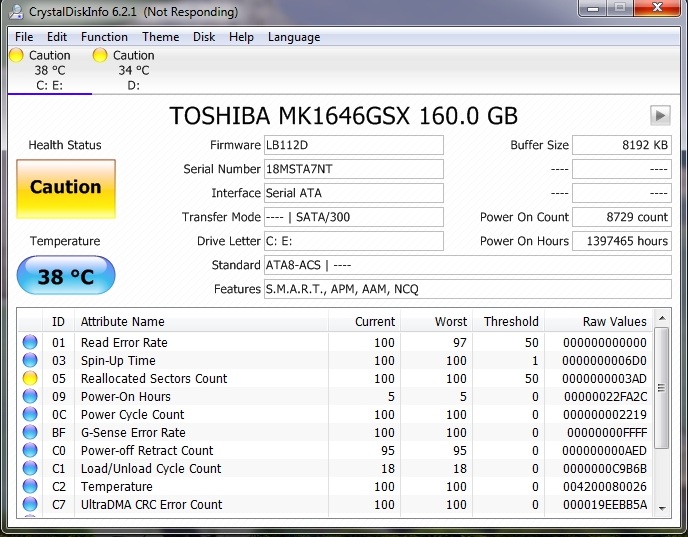Screen dimensions: 688x537
Task: Click the next disk arrow button
Action: coord(660,115)
